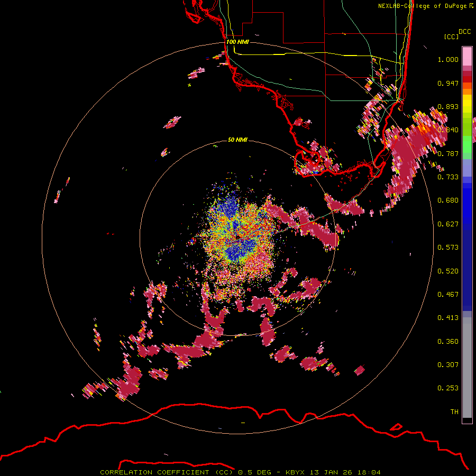Click "CORRELATION COEFFICIENT" in the bottom caption

coord(155,472)
